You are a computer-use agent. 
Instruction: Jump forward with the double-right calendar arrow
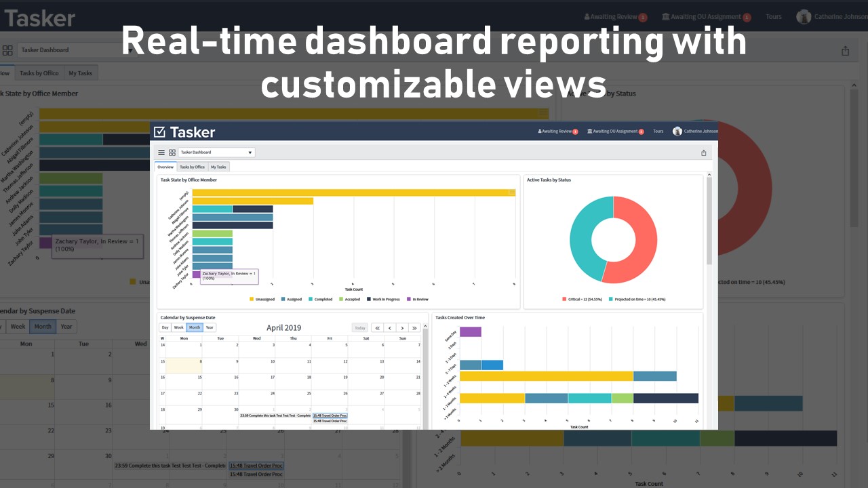tap(414, 328)
